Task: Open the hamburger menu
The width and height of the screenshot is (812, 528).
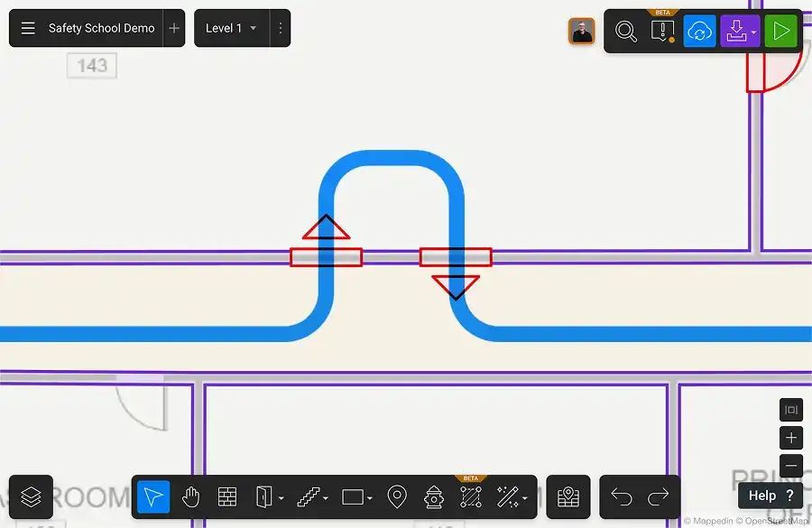Action: tap(28, 28)
